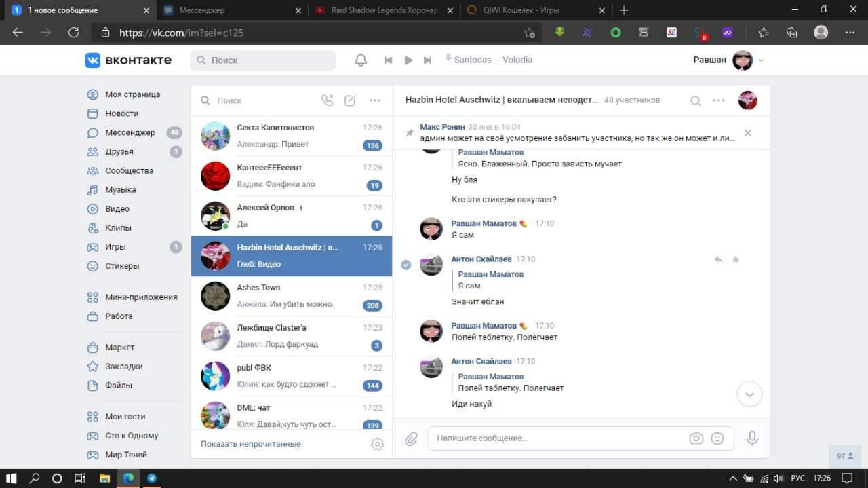Expand the Равшан profile dropdown
Viewport: 868px width, 488px height.
click(761, 60)
